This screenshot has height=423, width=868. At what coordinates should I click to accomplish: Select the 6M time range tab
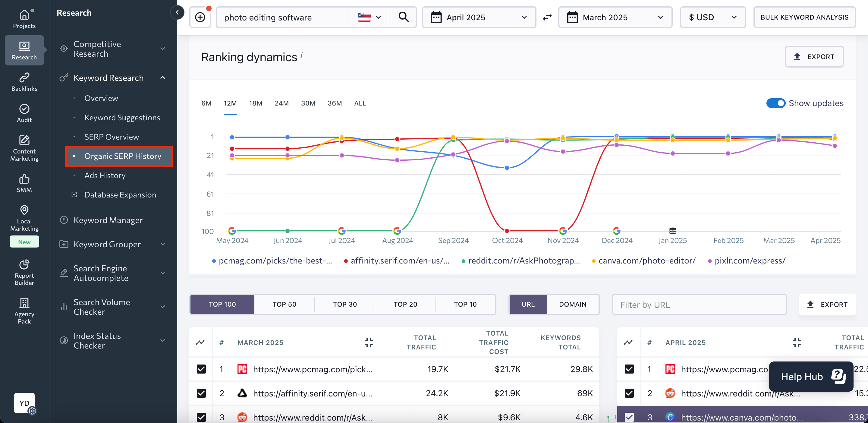tap(206, 103)
